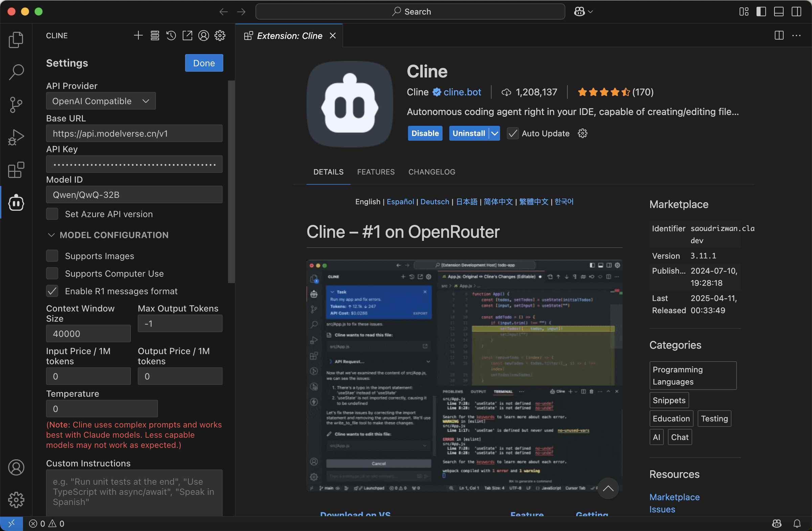Open the Search view in activity bar

16,72
